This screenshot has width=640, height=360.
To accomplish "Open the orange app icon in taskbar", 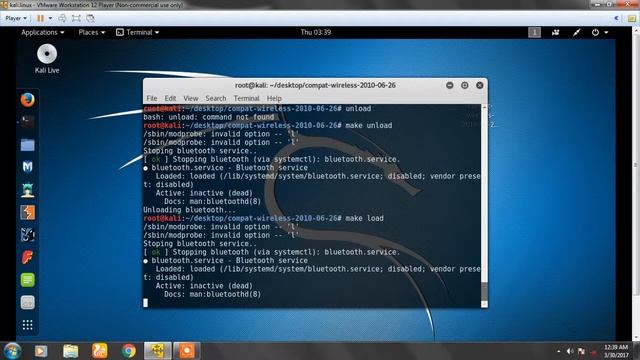I will point(100,351).
